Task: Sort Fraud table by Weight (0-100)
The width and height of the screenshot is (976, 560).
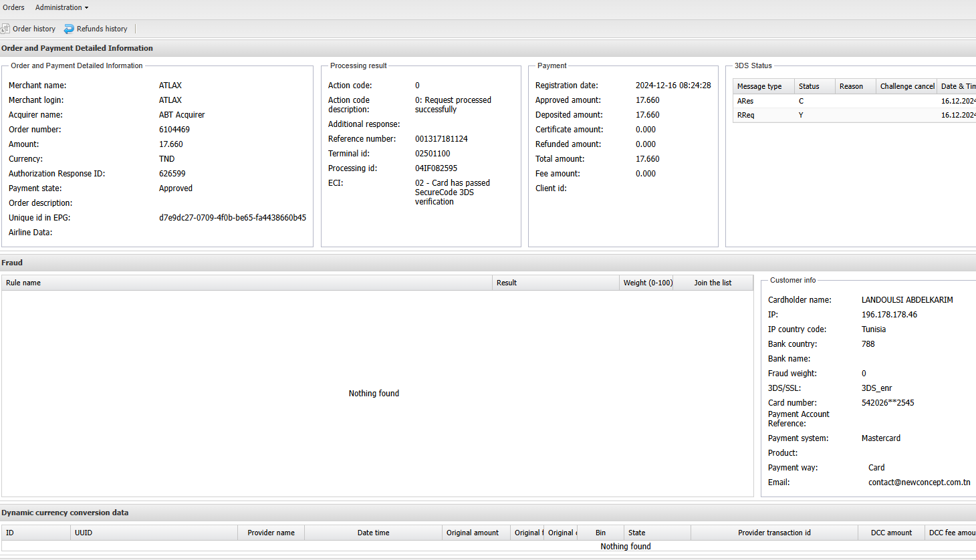Action: (647, 283)
